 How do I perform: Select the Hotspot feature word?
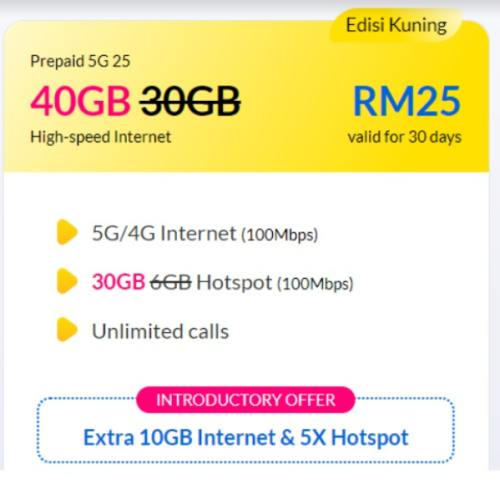(x=234, y=283)
